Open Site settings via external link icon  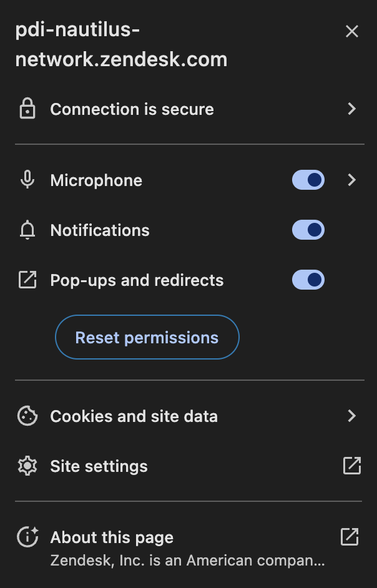click(352, 466)
